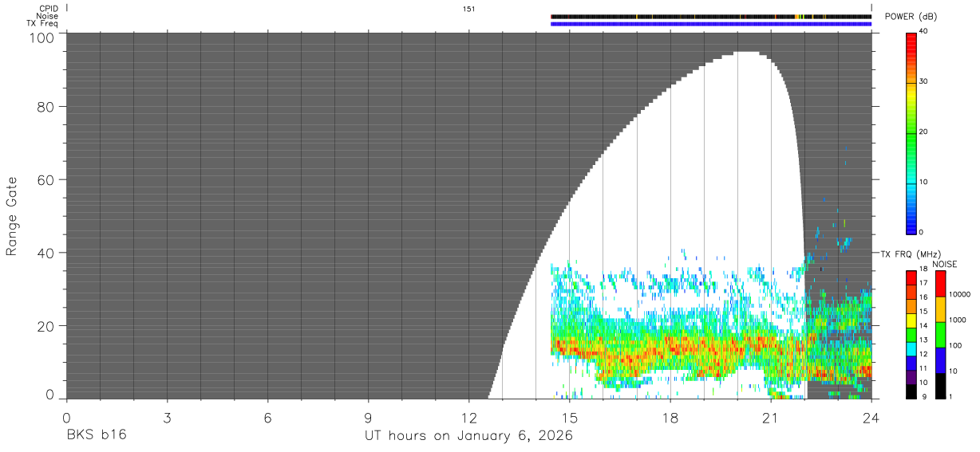Click the 21 tick on the UT hours axis
This screenshot has width=980, height=452.
coord(770,418)
